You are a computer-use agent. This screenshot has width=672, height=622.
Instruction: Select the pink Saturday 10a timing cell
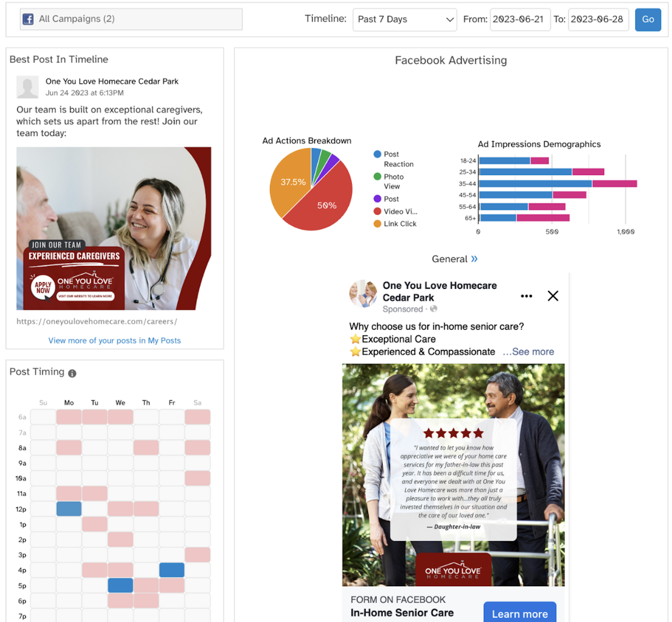click(197, 478)
